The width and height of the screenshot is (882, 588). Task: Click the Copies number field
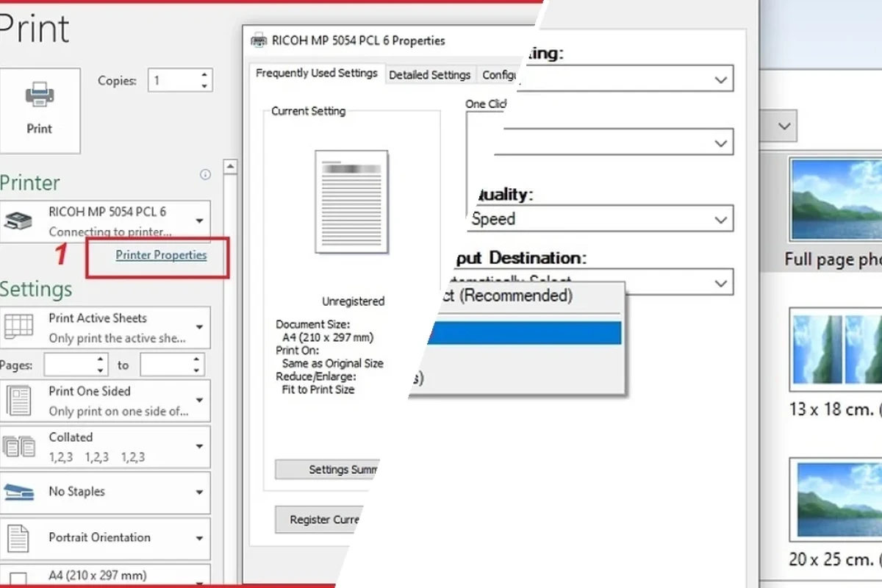point(173,81)
